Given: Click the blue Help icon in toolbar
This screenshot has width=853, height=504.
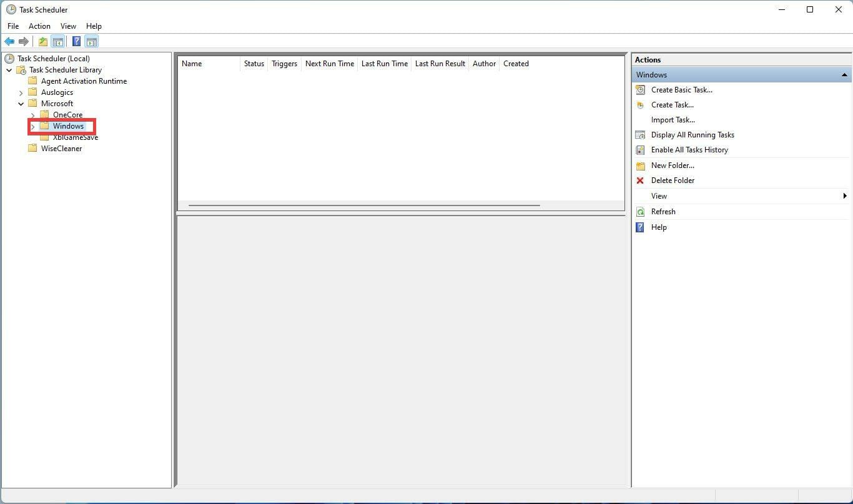Looking at the screenshot, I should (x=76, y=42).
